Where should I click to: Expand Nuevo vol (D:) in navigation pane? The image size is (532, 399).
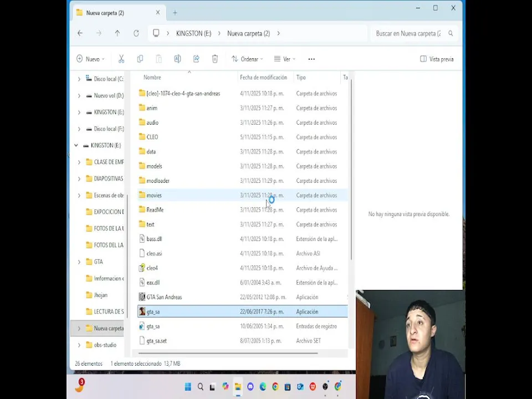pyautogui.click(x=79, y=96)
